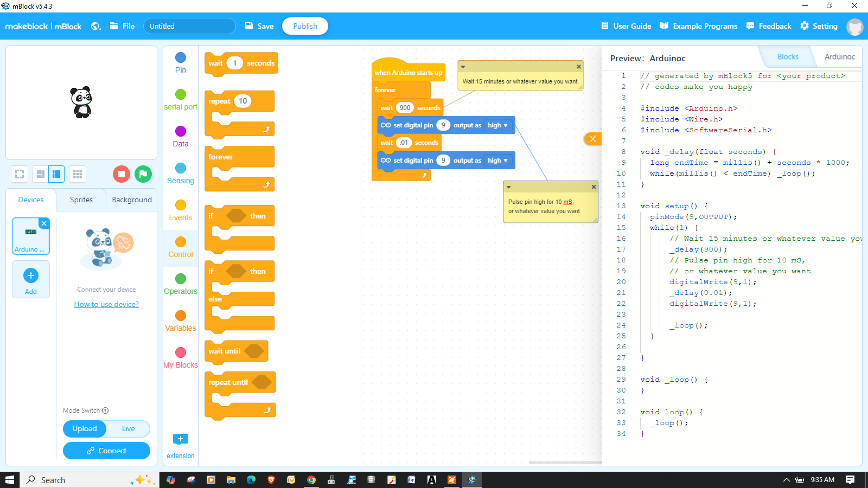Choose the small stage layout icon

point(40,174)
